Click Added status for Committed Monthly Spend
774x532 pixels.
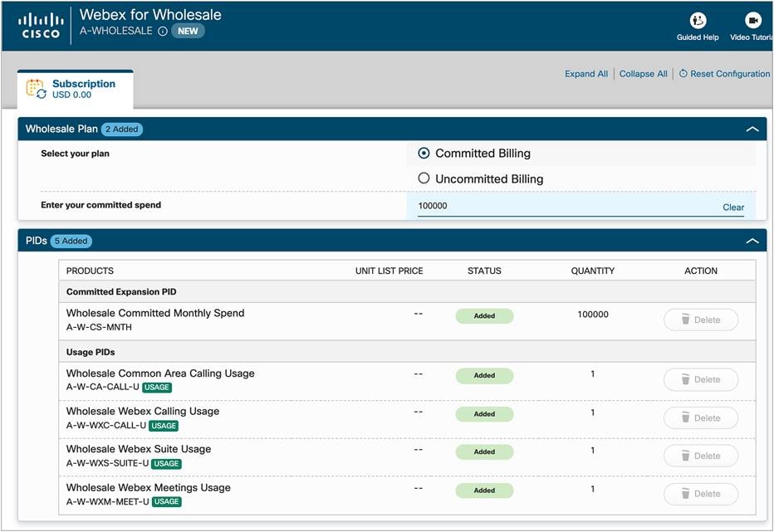[x=484, y=316]
